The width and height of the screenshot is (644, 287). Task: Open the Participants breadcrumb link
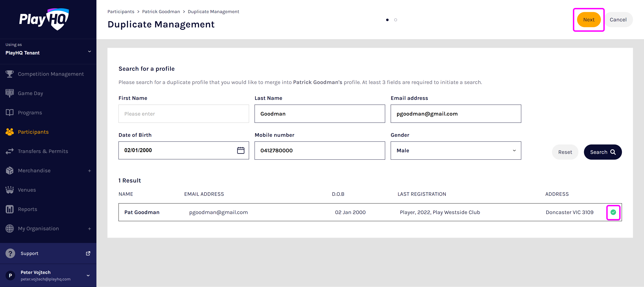tap(121, 12)
